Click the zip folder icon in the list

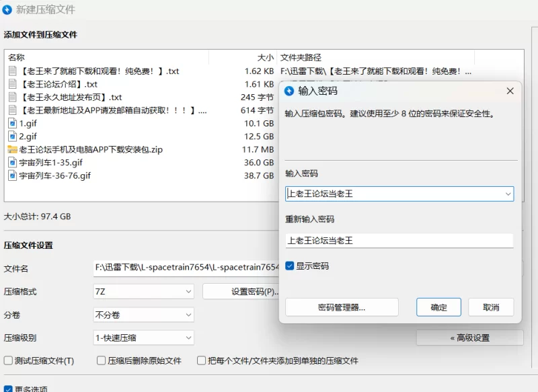point(13,149)
